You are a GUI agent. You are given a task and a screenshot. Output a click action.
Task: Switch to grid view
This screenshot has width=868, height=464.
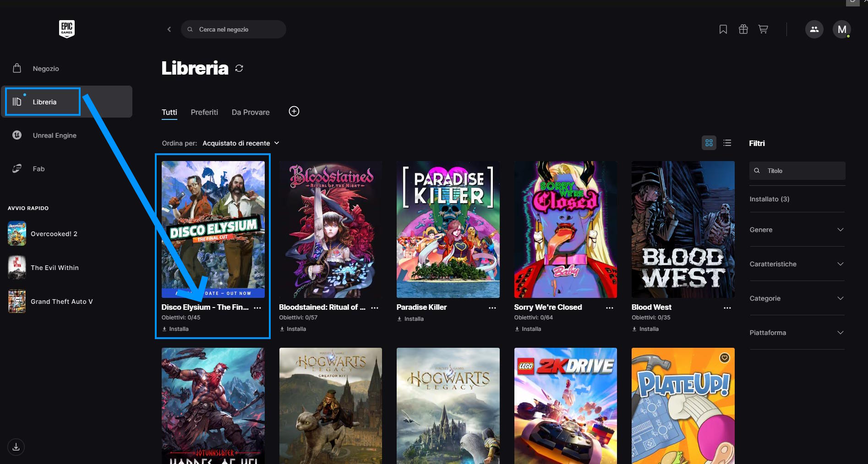[x=709, y=143]
